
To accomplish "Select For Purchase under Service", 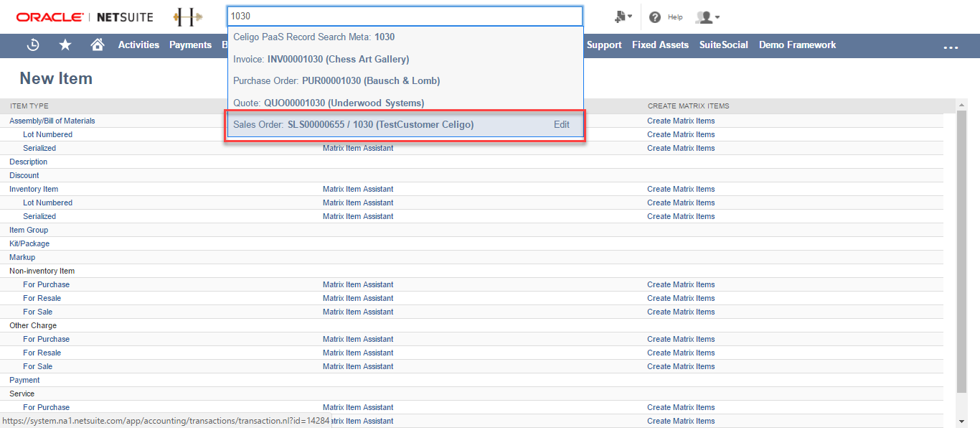I will [x=46, y=407].
